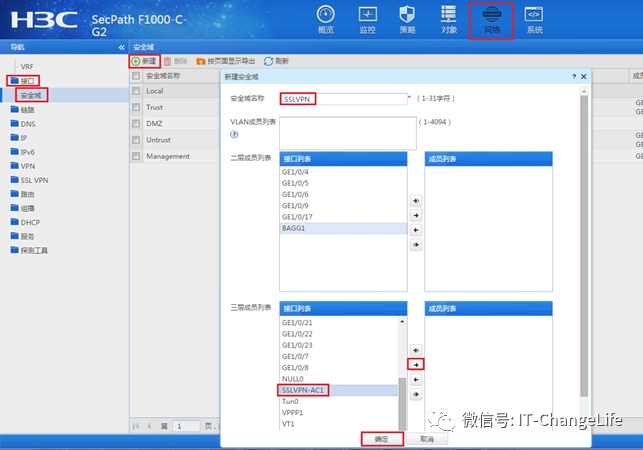The width and height of the screenshot is (643, 450).
Task: Close the 新建安全域 dialog
Action: (x=584, y=76)
